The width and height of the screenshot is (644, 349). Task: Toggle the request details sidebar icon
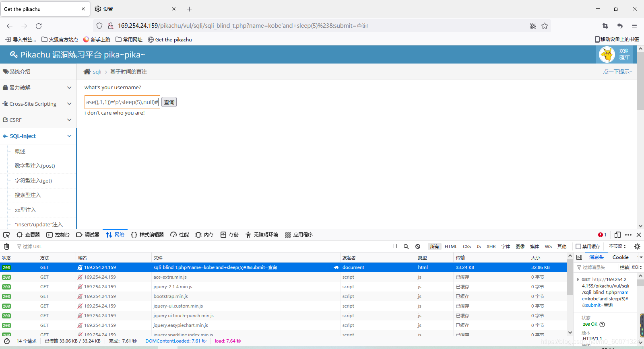579,257
